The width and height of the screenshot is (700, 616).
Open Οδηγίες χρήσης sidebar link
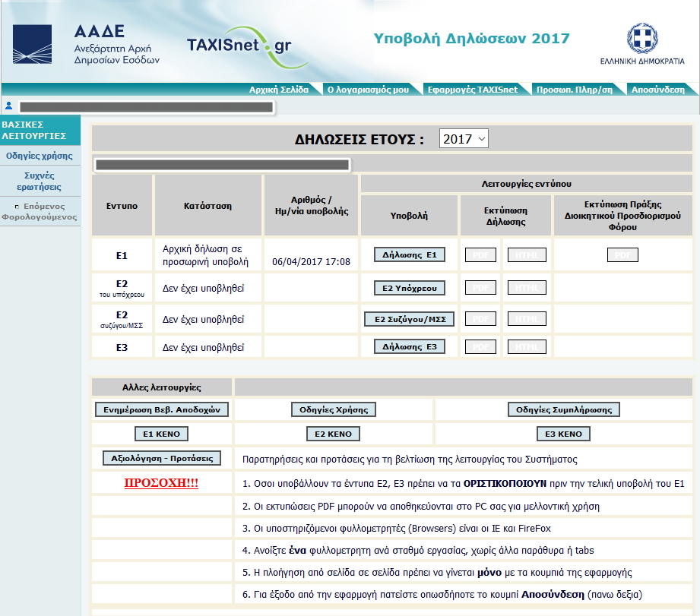pos(40,156)
